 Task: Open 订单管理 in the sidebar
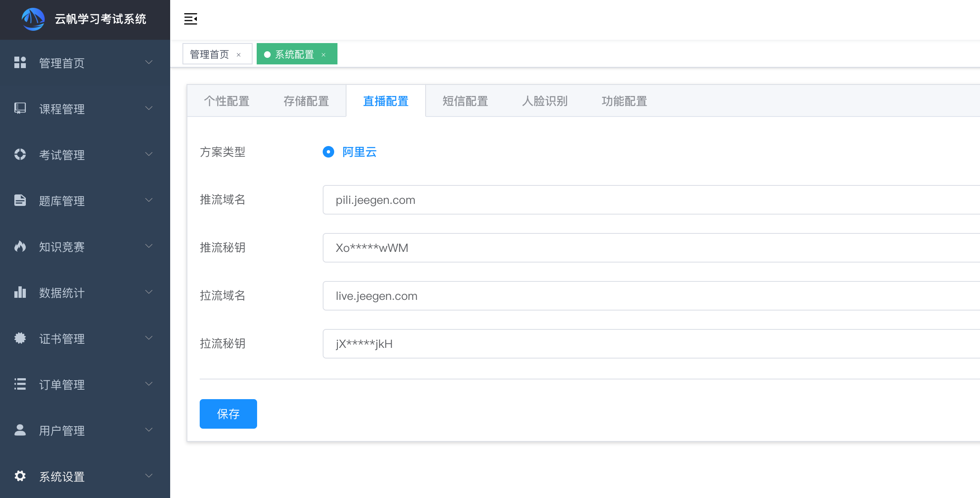click(85, 384)
